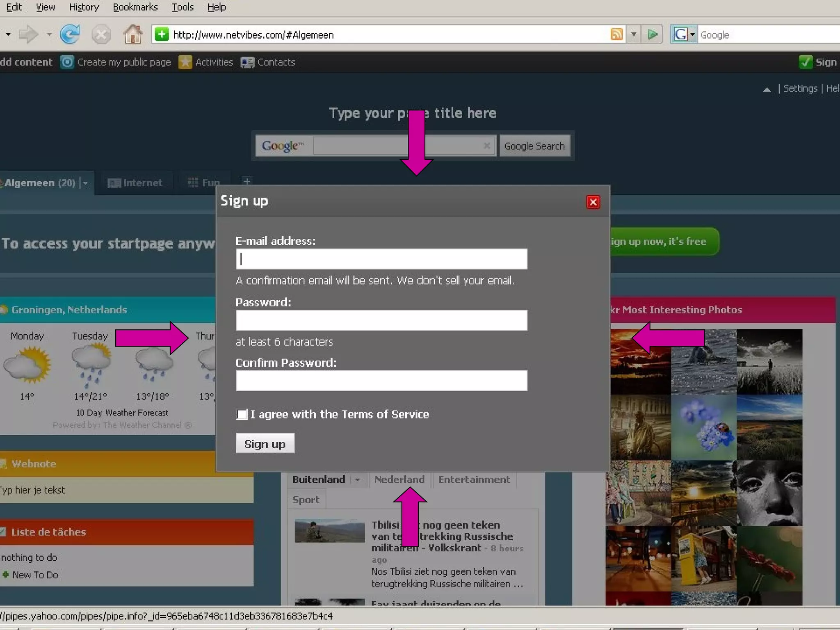Click the Stop loading icon
This screenshot has height=630, width=840.
pyautogui.click(x=101, y=34)
